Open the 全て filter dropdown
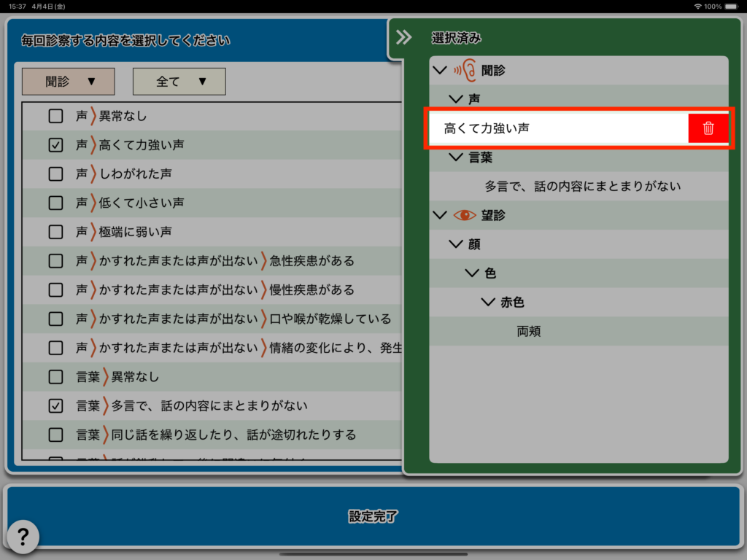 [179, 82]
